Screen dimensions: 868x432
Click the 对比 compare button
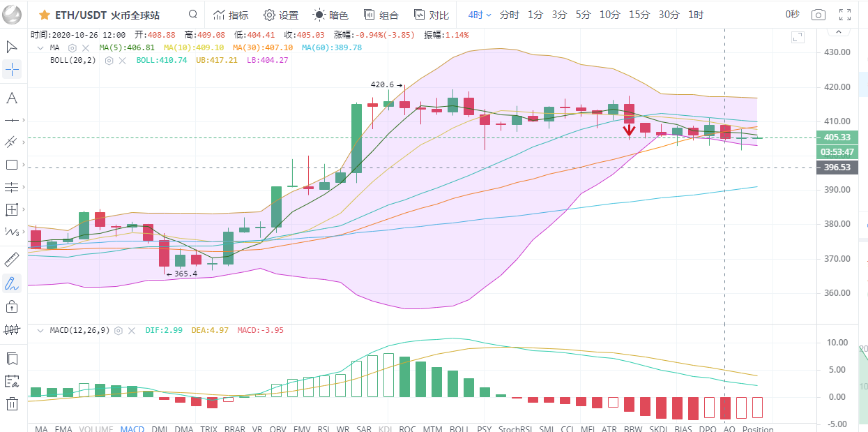click(x=431, y=15)
